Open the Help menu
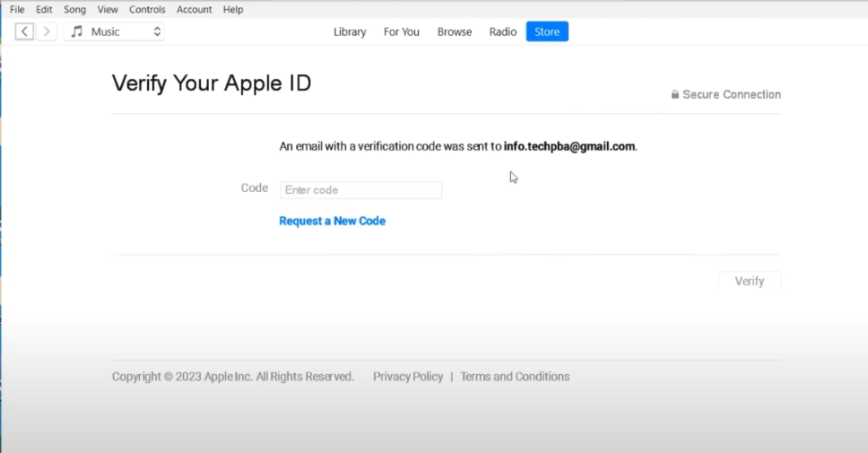This screenshot has height=453, width=868. [x=233, y=9]
